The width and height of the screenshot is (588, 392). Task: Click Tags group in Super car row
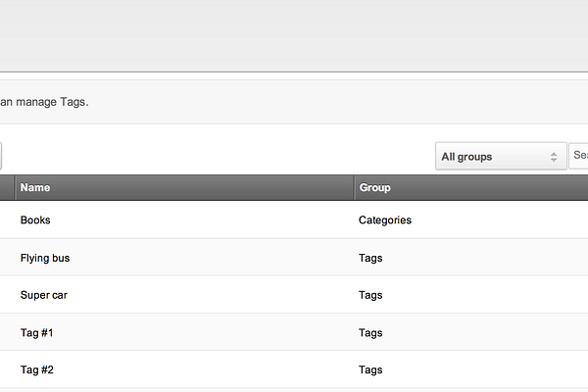[x=370, y=295]
